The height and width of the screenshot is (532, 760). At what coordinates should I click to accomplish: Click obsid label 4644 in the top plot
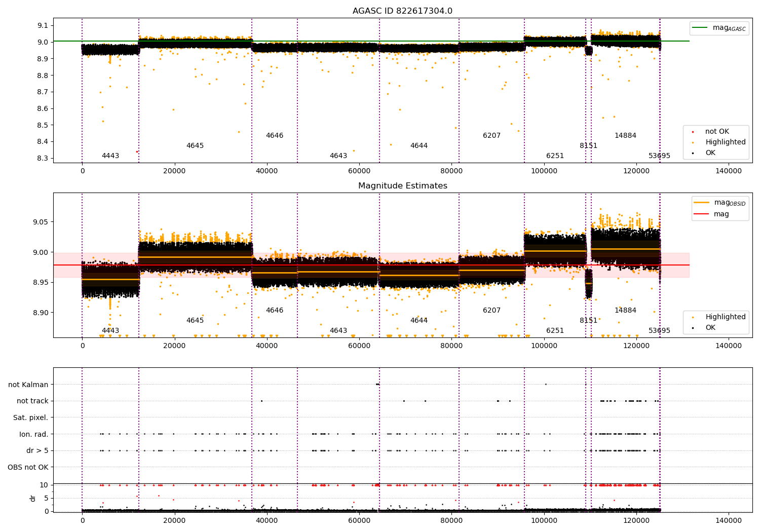pos(419,146)
